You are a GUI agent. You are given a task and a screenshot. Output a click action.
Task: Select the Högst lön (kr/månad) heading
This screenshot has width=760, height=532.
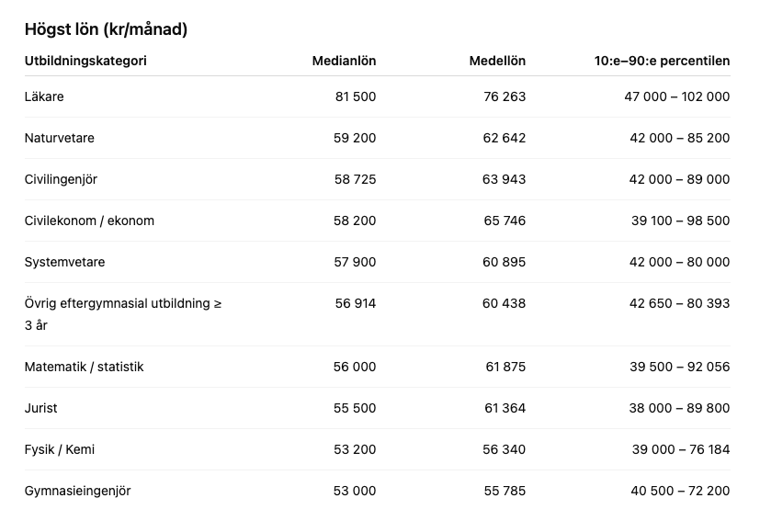click(x=106, y=29)
